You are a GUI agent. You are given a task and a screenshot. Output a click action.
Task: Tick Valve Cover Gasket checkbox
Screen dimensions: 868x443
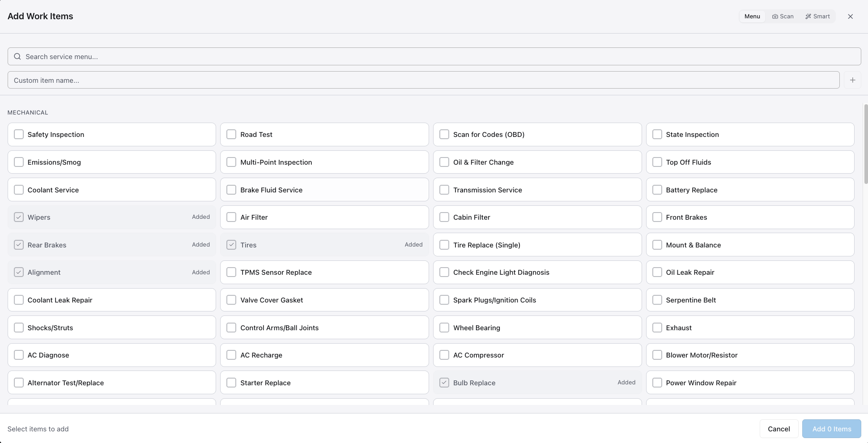click(231, 300)
